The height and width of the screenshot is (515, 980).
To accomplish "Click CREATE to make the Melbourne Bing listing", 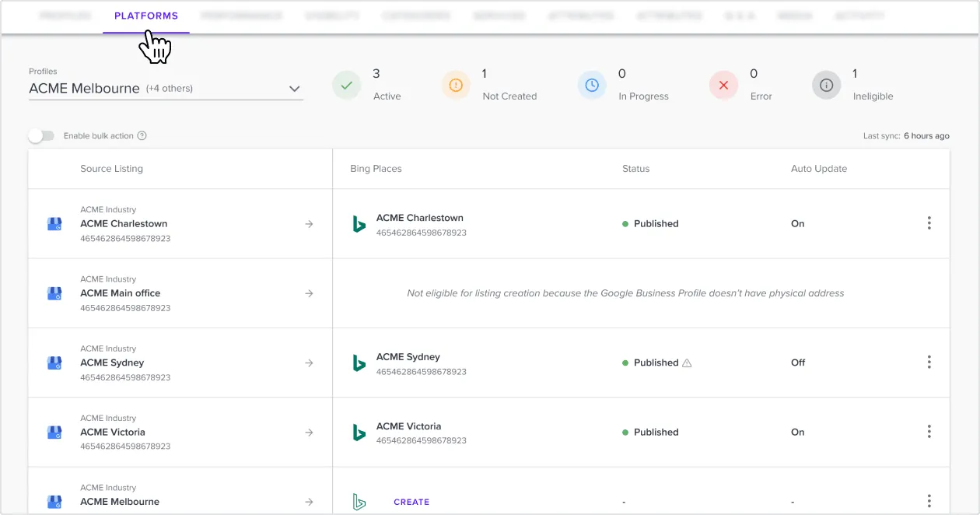I will click(x=411, y=502).
